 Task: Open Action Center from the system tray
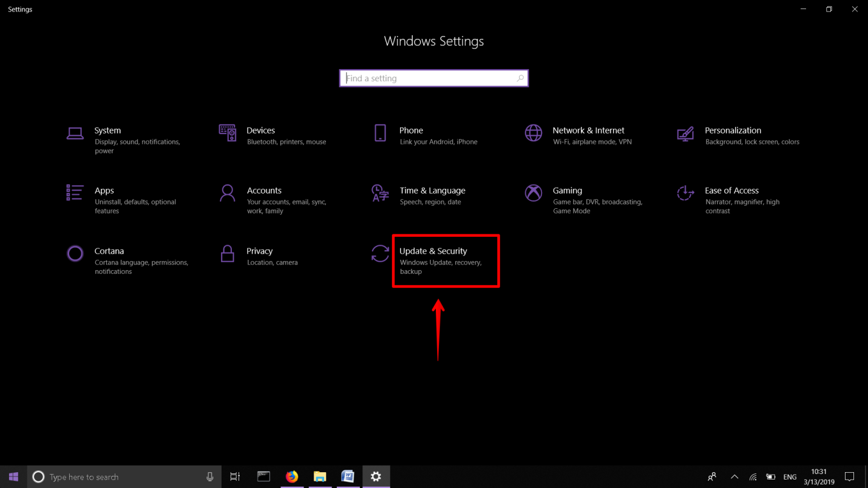point(850,477)
